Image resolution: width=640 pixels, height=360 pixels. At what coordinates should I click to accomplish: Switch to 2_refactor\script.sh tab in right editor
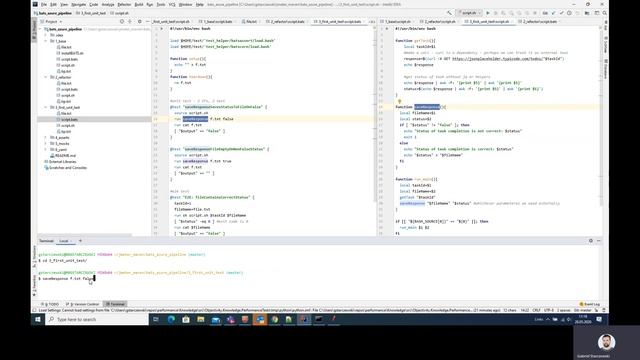(x=440, y=21)
